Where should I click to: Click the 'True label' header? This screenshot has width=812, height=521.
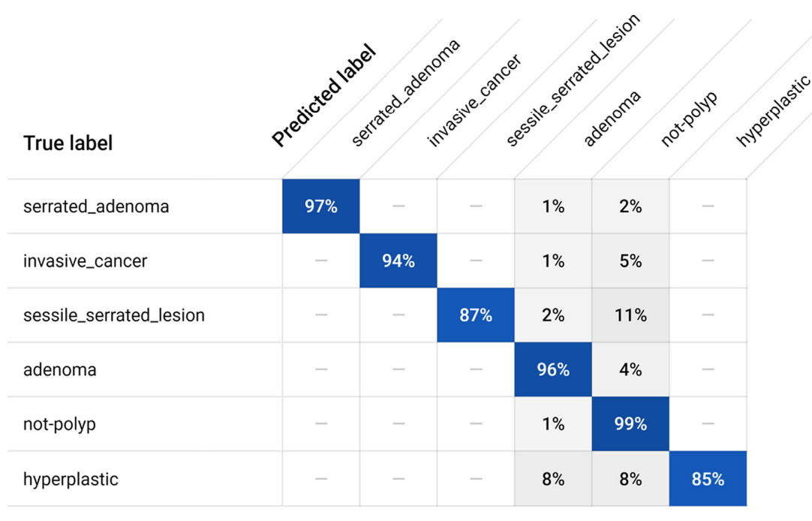(x=68, y=143)
